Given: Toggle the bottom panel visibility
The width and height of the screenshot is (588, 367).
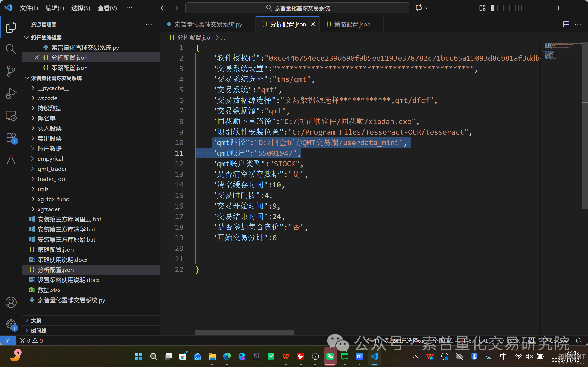Looking at the screenshot, I should pos(506,8).
